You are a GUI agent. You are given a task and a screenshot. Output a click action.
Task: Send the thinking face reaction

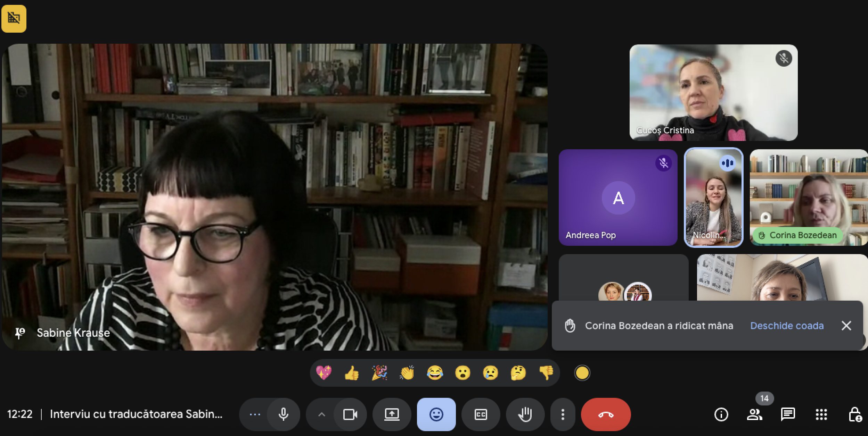click(518, 373)
